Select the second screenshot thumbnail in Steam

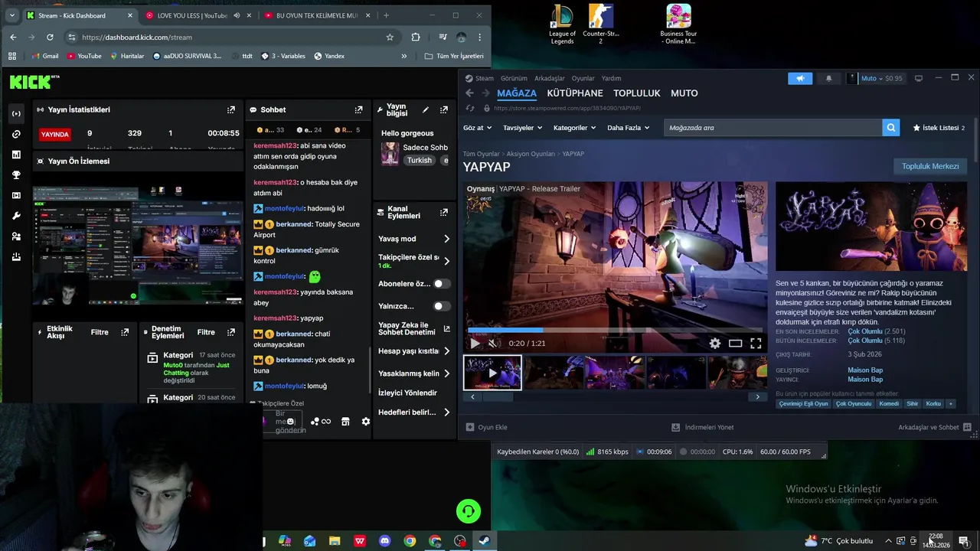554,373
